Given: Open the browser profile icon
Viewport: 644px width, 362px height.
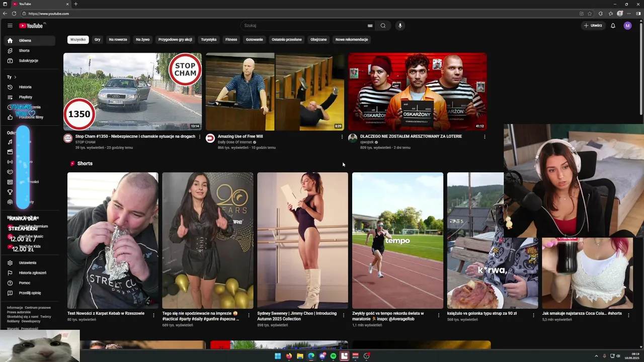Looking at the screenshot, I should 620,14.
